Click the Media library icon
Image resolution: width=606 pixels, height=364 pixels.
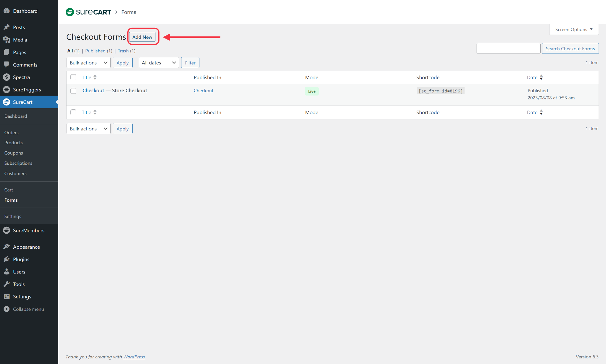pos(7,39)
